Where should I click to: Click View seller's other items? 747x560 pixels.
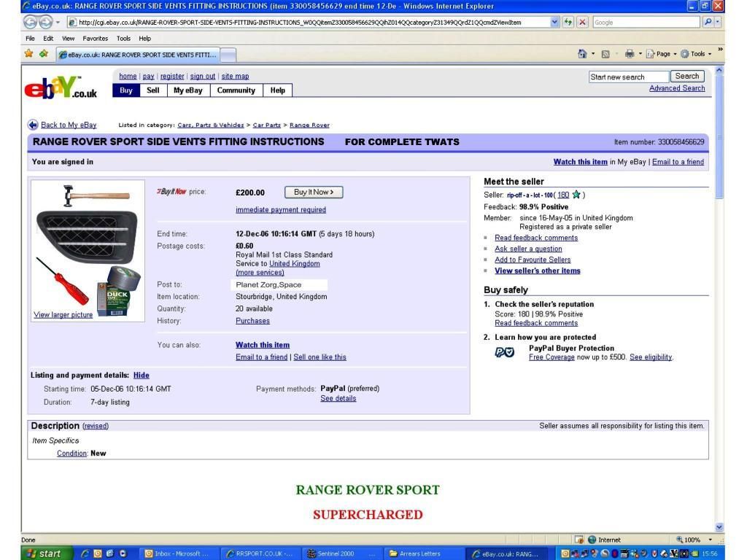538,271
